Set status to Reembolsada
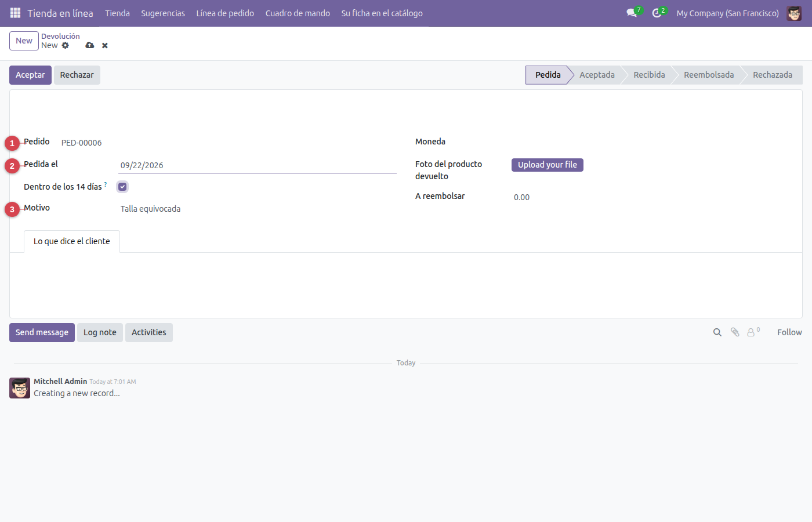This screenshot has width=812, height=522. tap(709, 75)
